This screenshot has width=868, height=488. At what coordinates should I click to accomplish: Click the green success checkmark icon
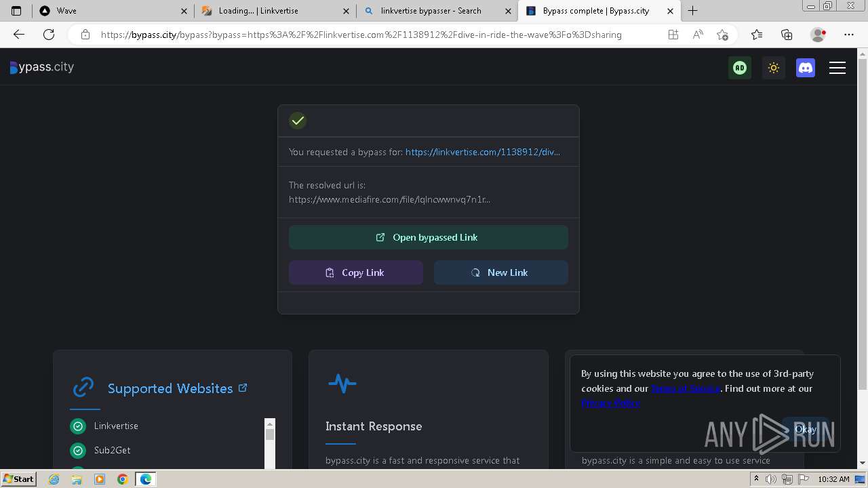click(x=298, y=121)
